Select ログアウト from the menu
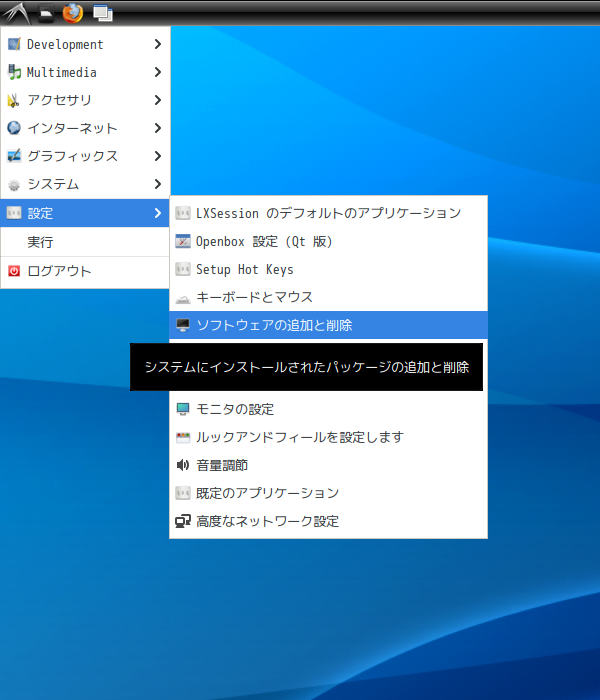This screenshot has height=700, width=600. (85, 271)
